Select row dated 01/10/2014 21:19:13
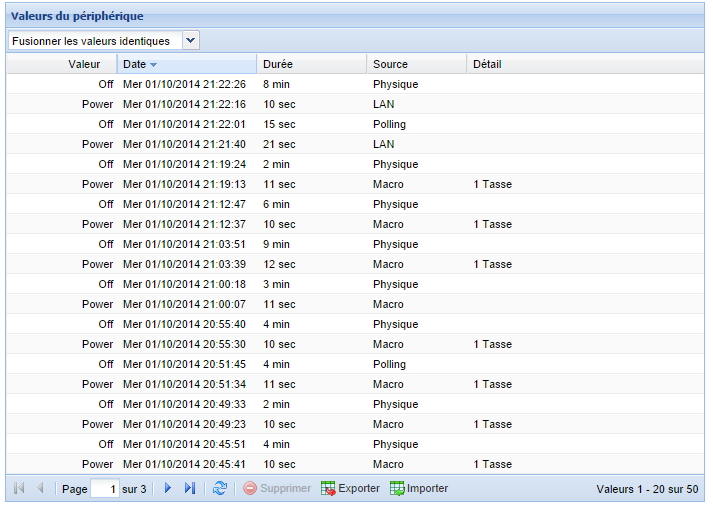 click(x=355, y=184)
